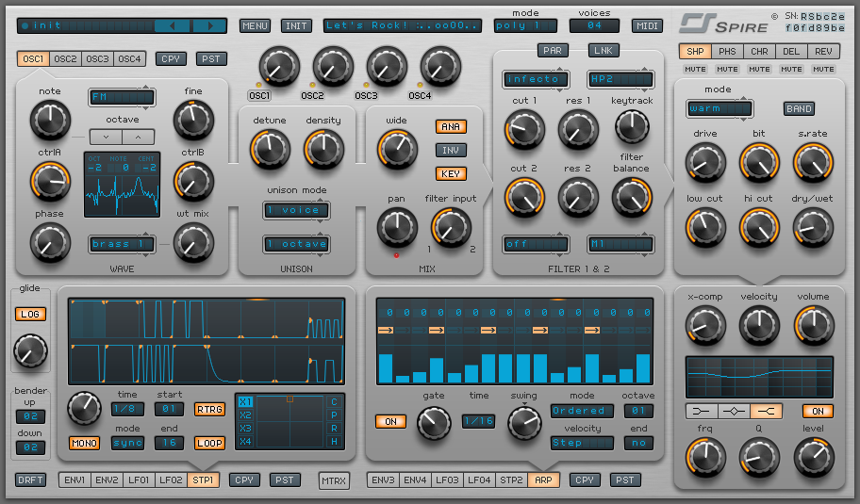
Task: Click the R button in stepper grid
Action: click(334, 429)
